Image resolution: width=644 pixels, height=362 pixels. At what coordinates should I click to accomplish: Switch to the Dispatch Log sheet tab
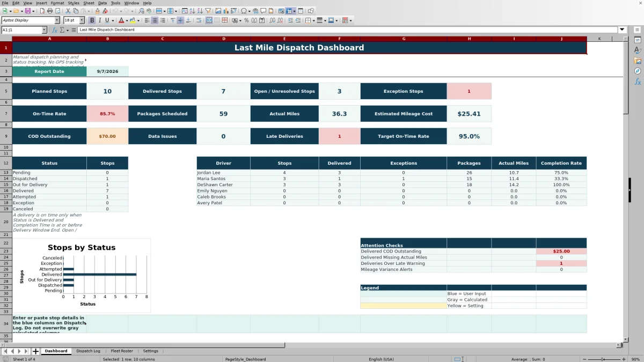(88, 351)
